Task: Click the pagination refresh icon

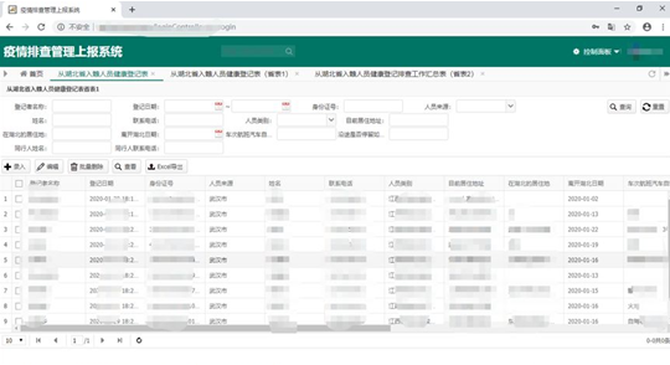Action: 139,341
